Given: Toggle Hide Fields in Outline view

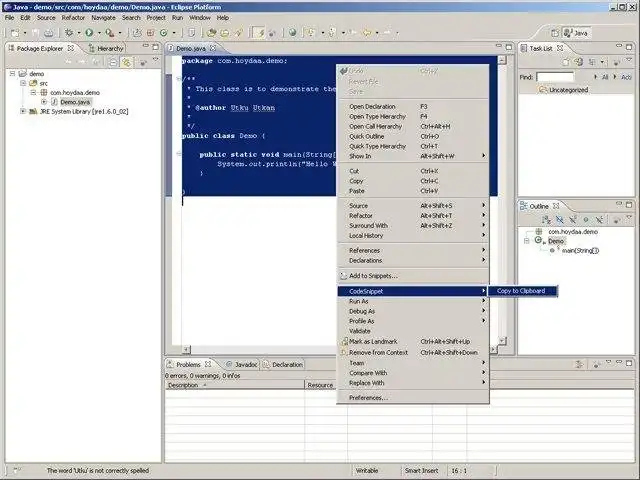Looking at the screenshot, I should tap(560, 220).
